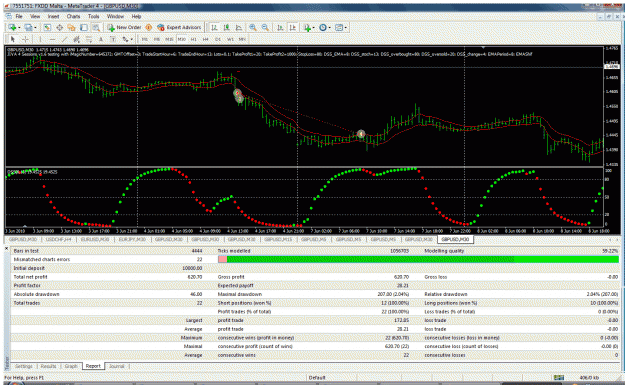Switch to tester Journal tab
Viewport: 625px width, 385px height.
coord(117,366)
